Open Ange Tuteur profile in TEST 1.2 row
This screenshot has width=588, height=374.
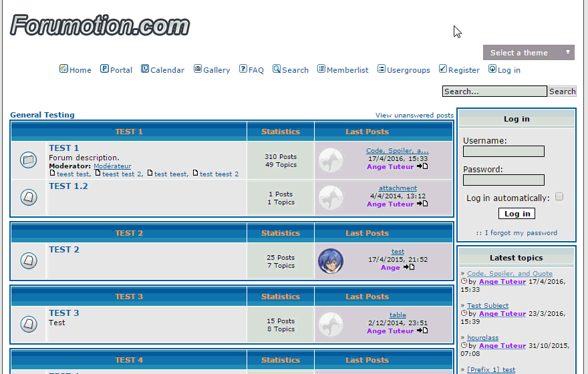(390, 204)
